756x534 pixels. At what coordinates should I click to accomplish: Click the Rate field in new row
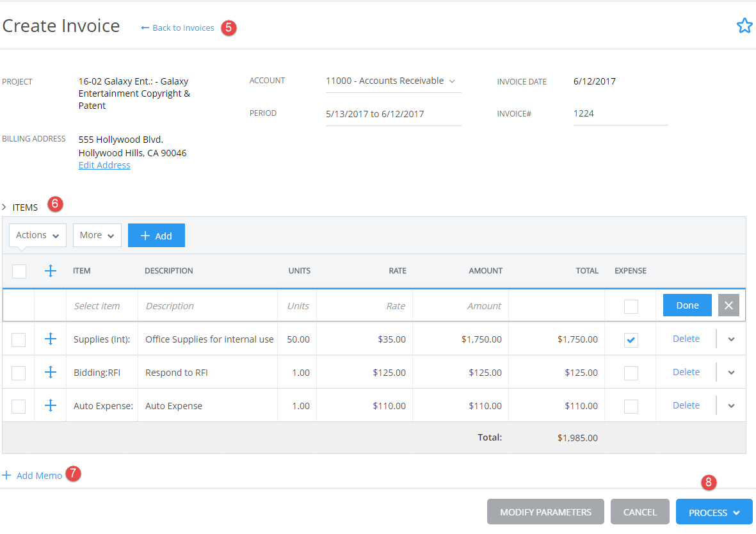[364, 306]
